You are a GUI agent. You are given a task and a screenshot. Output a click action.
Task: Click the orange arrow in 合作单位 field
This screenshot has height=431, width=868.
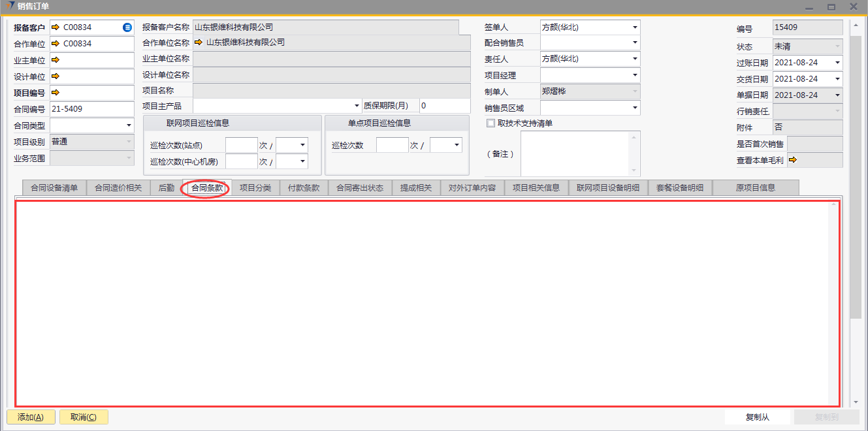point(56,44)
